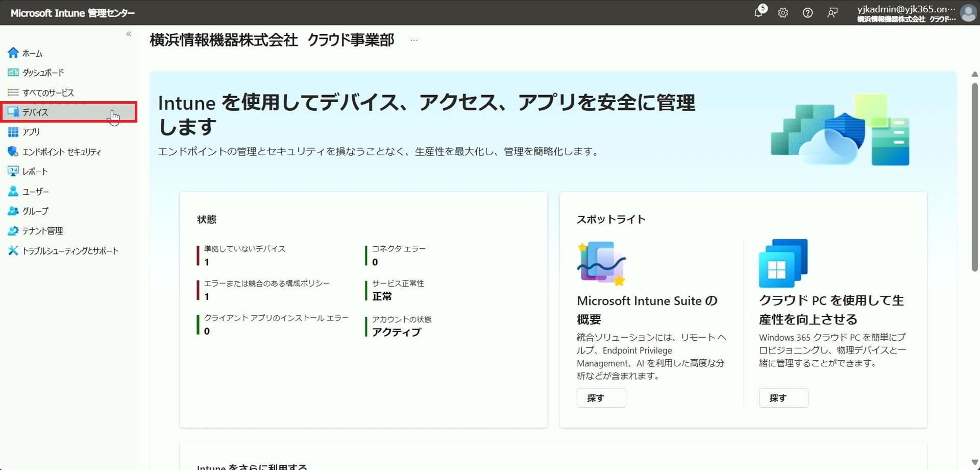Select デバイス in the sidebar
Viewport: 980px width, 470px height.
tap(68, 112)
